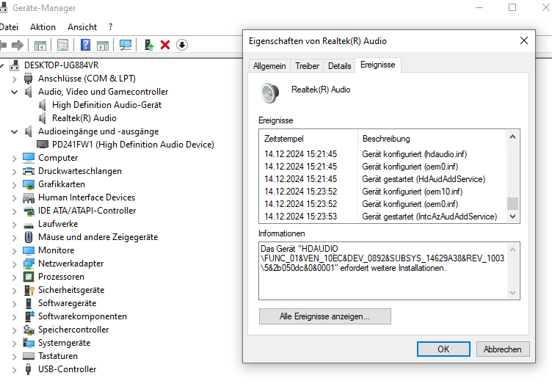
Task: Click the Human Interface Devices icon
Action: (29, 197)
